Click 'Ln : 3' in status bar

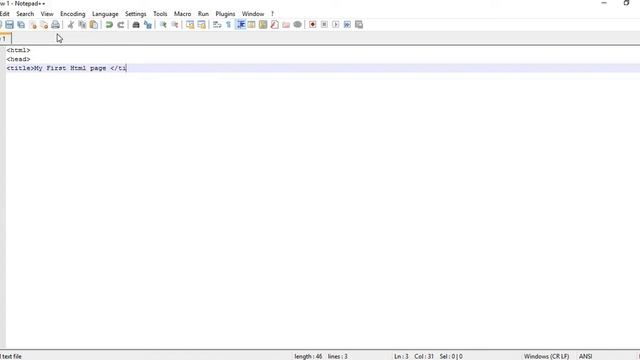coord(401,356)
